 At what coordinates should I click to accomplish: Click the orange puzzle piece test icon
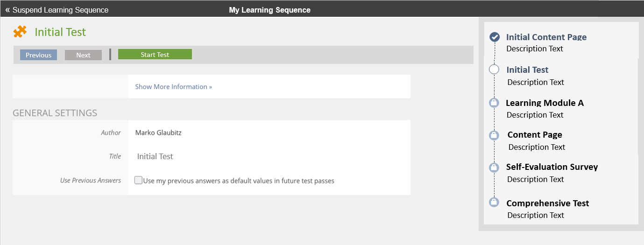[20, 32]
